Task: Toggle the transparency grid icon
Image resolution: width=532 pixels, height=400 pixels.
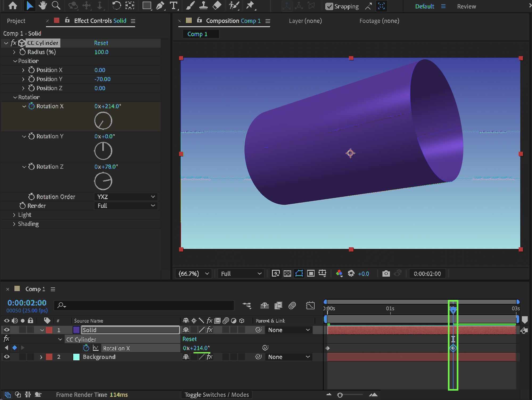Action: [287, 274]
